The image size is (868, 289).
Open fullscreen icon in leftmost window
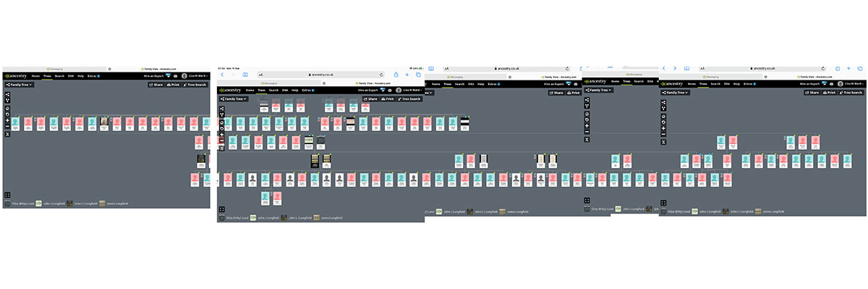click(7, 195)
